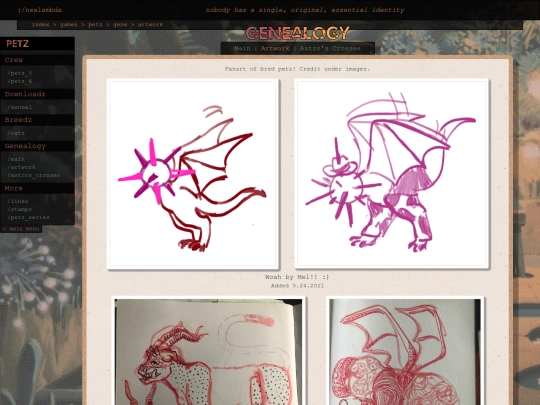540x405 pixels.
Task: Return via the < main menu button
Action: pyautogui.click(x=21, y=229)
